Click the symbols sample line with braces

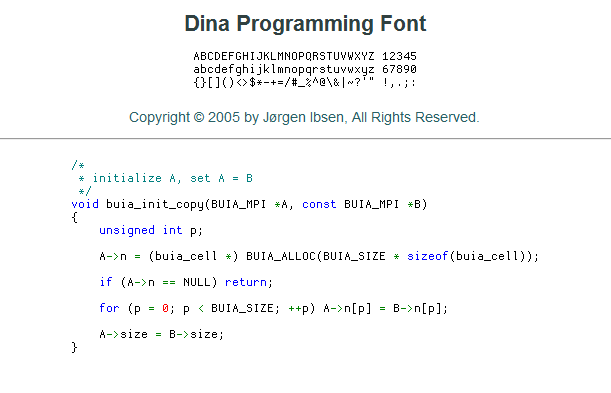[305, 83]
